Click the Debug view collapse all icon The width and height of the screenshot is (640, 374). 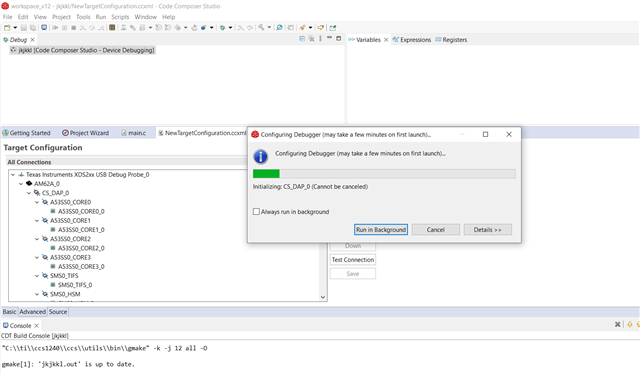[x=302, y=39]
